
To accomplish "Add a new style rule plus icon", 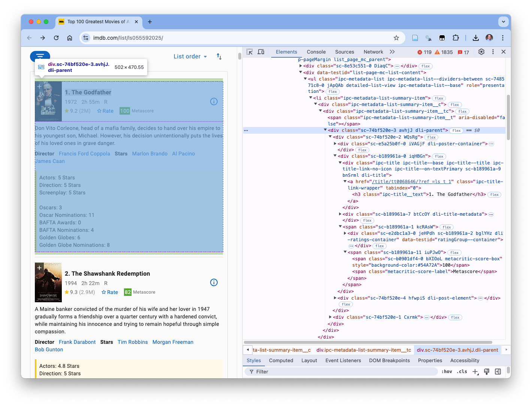I will point(475,372).
